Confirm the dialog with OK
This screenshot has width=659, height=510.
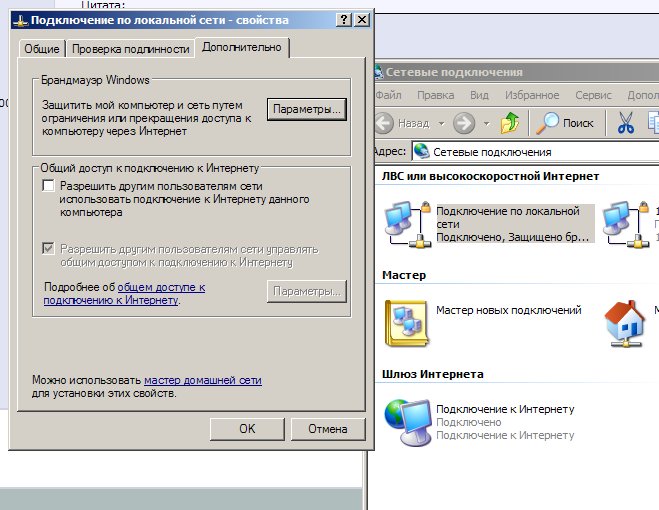coord(247,429)
